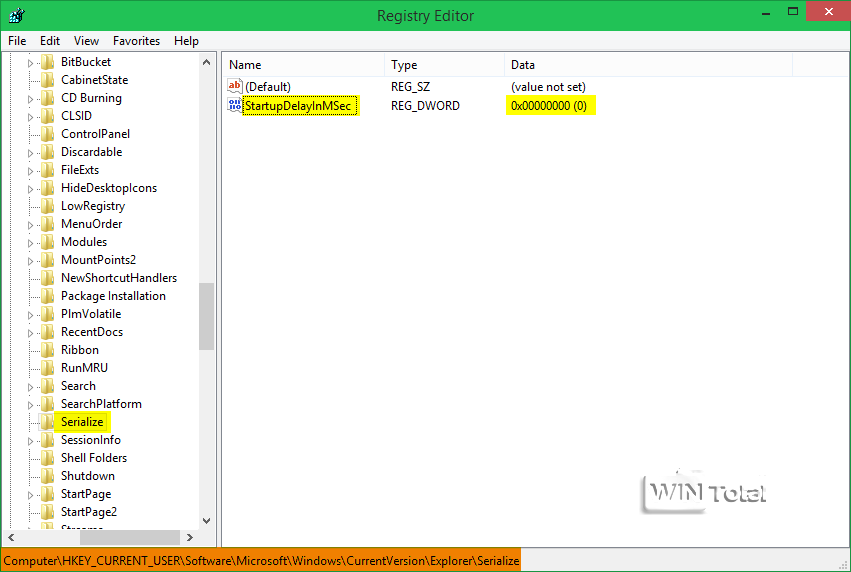This screenshot has width=851, height=572.
Task: Click the folder icon next to BitBucket
Action: pos(48,62)
